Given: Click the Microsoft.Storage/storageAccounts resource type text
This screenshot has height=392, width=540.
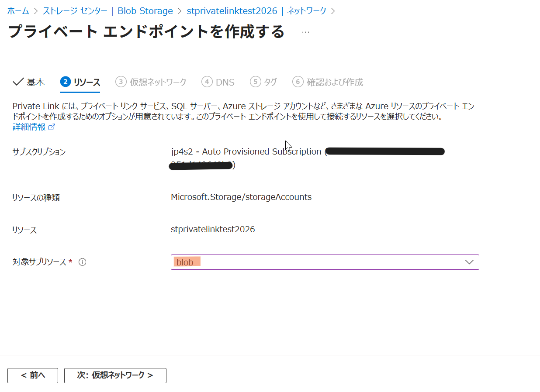Looking at the screenshot, I should click(x=241, y=197).
